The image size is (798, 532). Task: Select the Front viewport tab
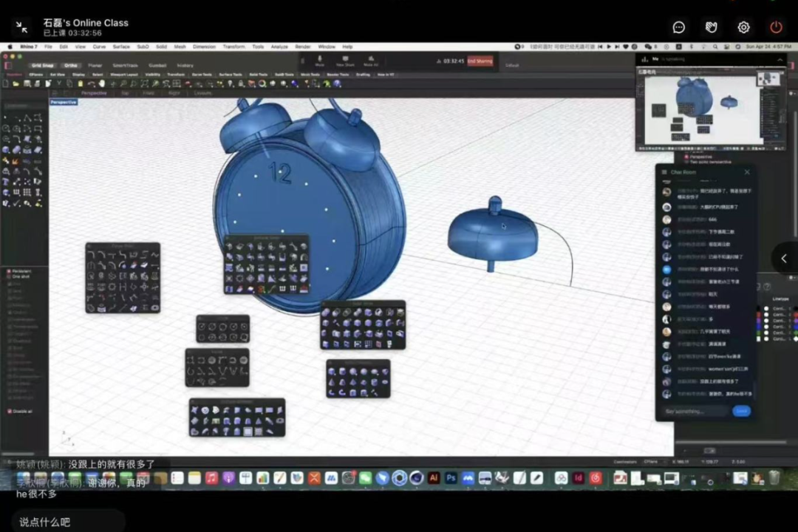tap(149, 93)
